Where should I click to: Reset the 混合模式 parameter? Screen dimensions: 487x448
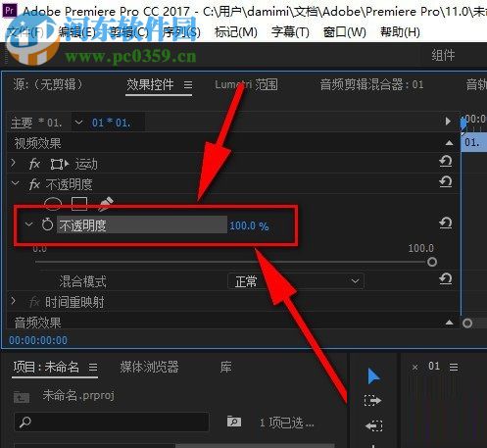[x=446, y=278]
